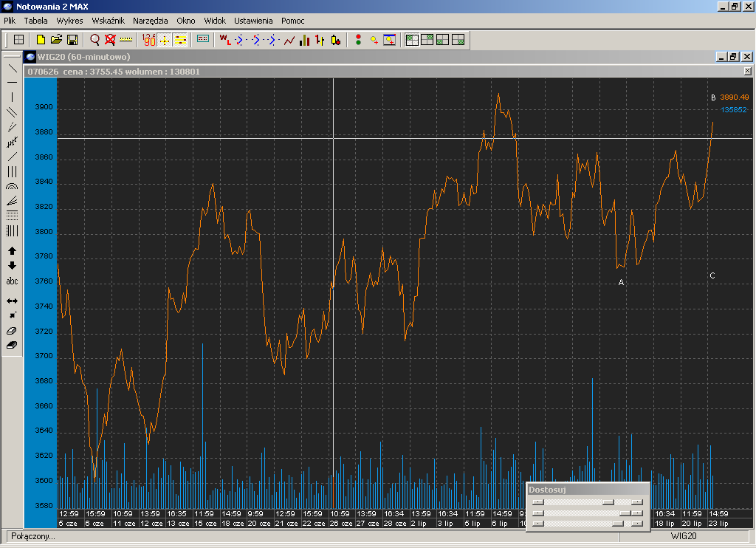Open the Narzędzia menu
The width and height of the screenshot is (756, 548).
click(150, 21)
